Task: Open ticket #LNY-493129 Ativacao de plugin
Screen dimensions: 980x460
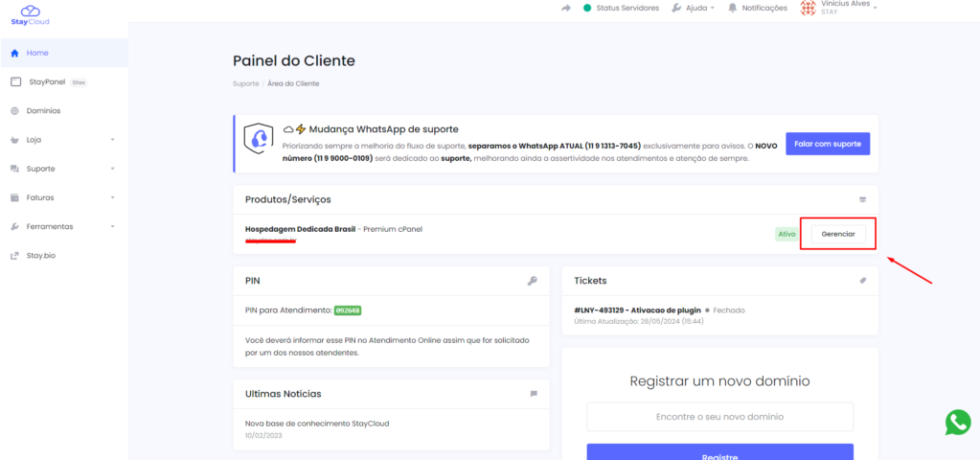Action: click(x=637, y=310)
